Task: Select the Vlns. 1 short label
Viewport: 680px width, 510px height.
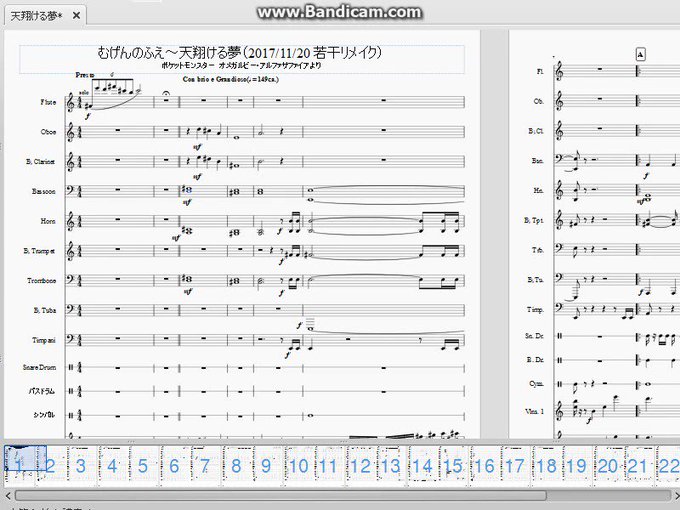Action: 534,412
